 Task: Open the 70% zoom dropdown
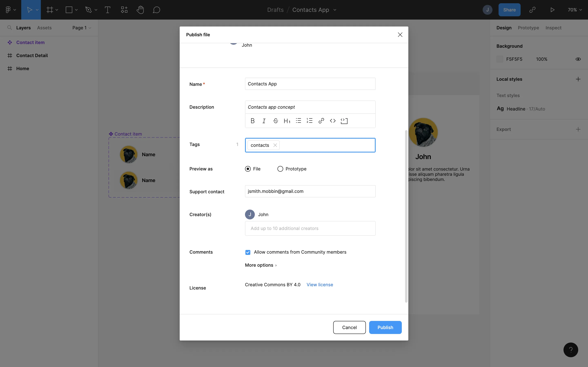click(x=575, y=10)
